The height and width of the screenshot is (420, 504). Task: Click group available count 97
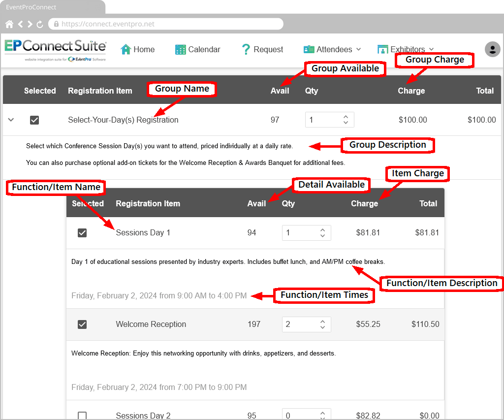pyautogui.click(x=275, y=120)
